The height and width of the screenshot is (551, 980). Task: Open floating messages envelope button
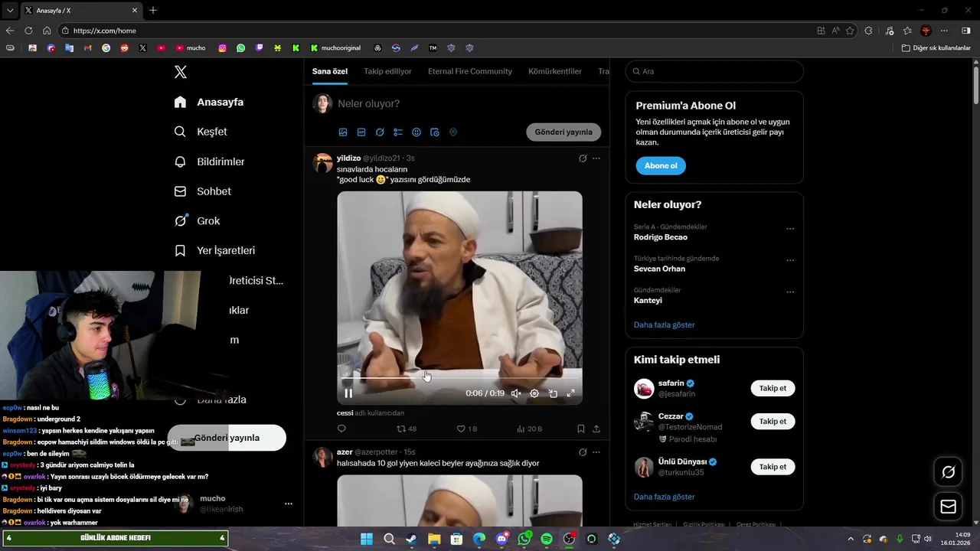pyautogui.click(x=948, y=507)
